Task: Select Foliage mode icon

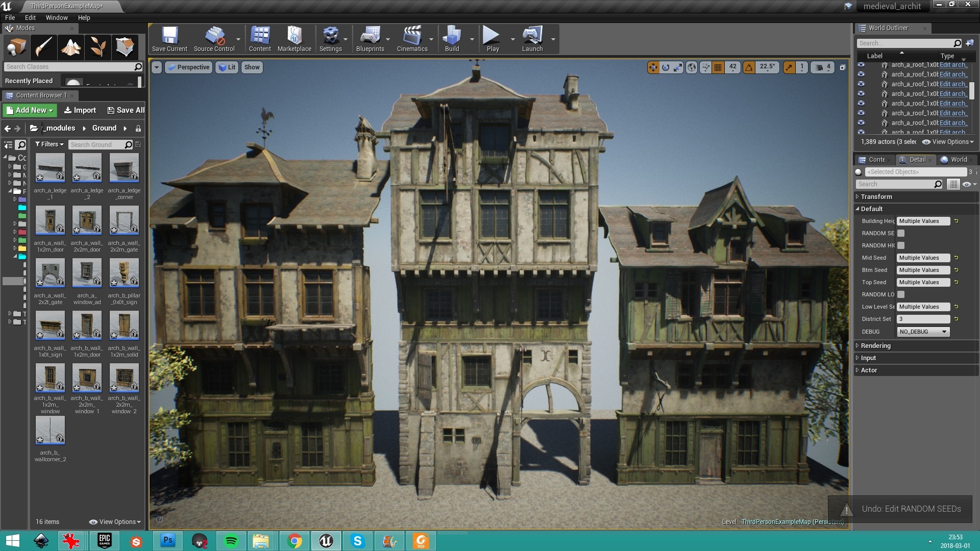Action: pyautogui.click(x=97, y=47)
